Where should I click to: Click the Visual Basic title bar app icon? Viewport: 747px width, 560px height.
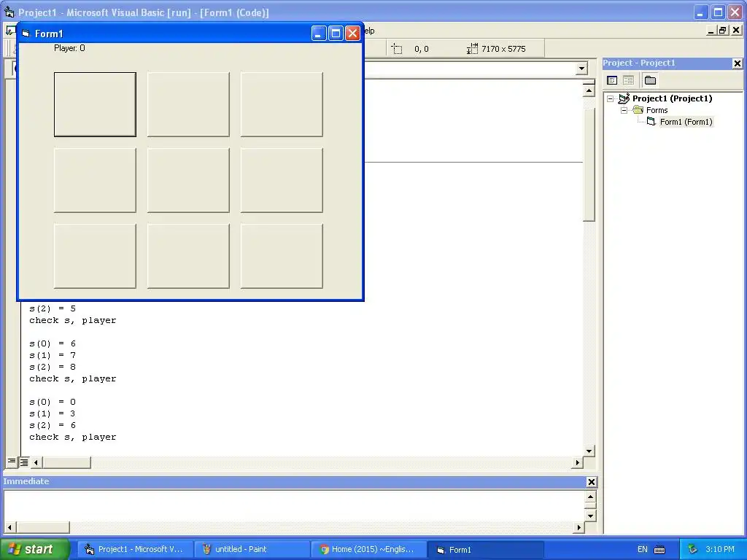9,12
